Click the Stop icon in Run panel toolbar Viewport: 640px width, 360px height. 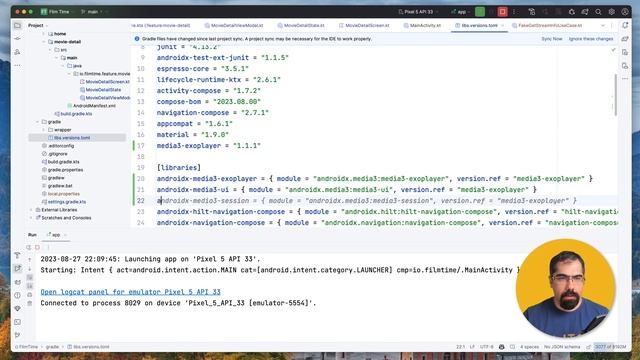[38, 247]
